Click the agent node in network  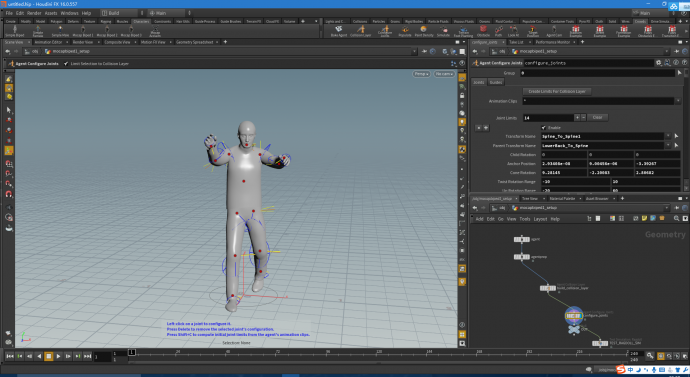pyautogui.click(x=522, y=239)
